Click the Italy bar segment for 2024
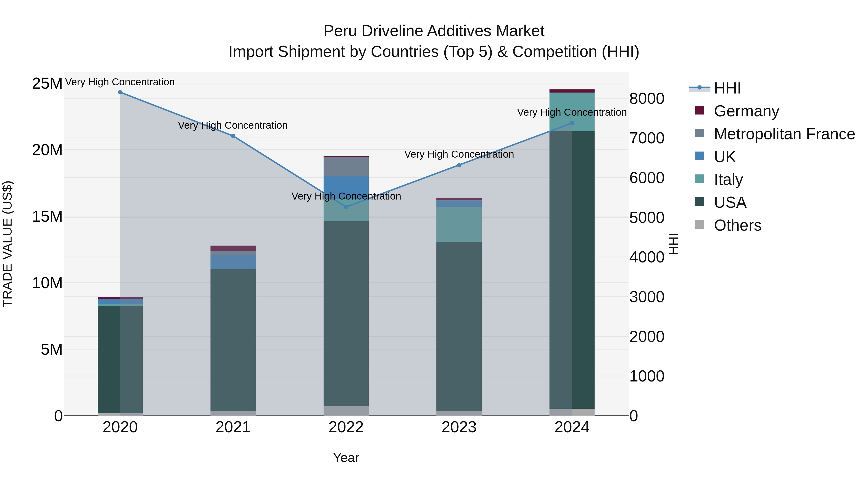This screenshot has height=488, width=868. pyautogui.click(x=572, y=112)
